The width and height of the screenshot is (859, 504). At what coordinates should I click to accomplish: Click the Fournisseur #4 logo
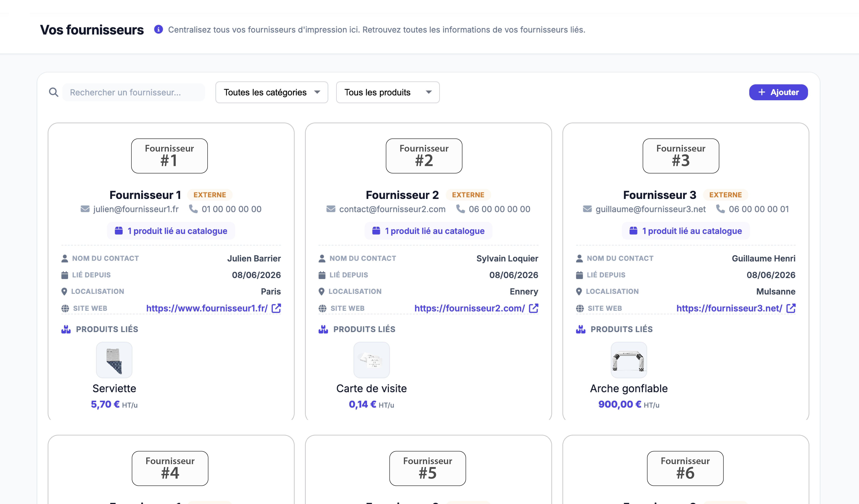pyautogui.click(x=170, y=468)
